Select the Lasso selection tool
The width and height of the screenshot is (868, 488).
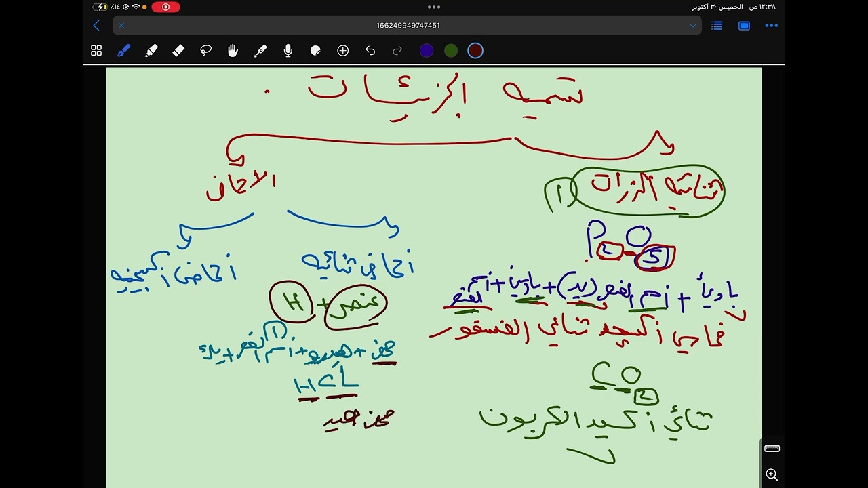coord(205,51)
